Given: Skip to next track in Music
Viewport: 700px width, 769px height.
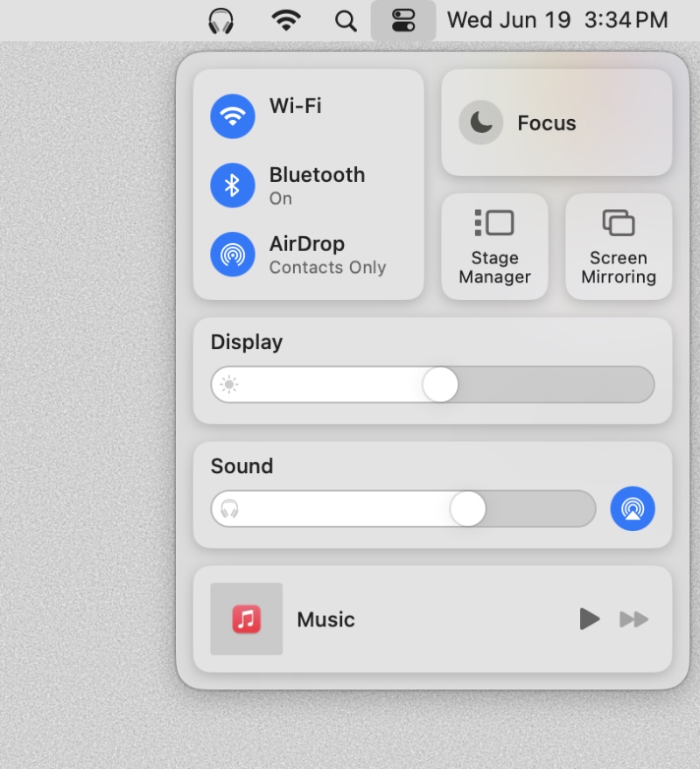Looking at the screenshot, I should [x=633, y=619].
